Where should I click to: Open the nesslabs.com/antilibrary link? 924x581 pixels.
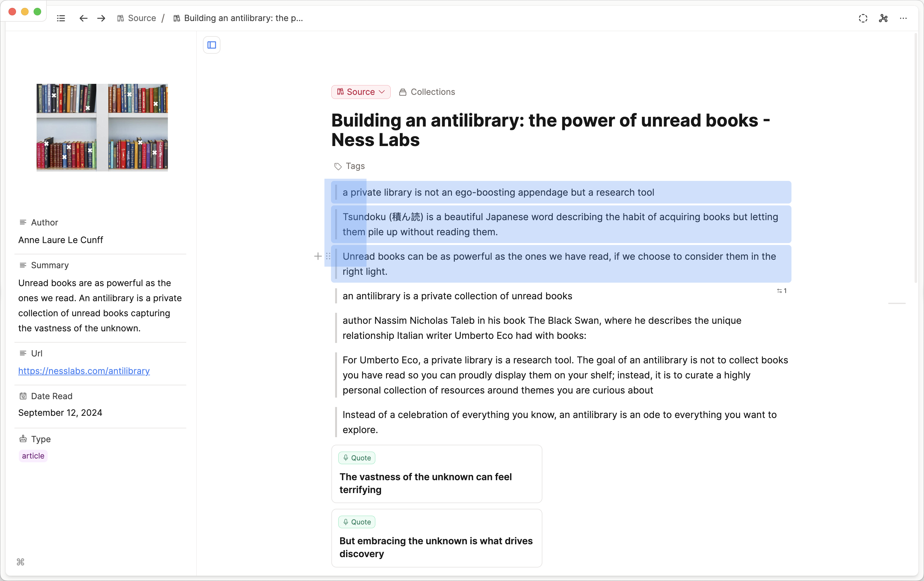pos(84,371)
